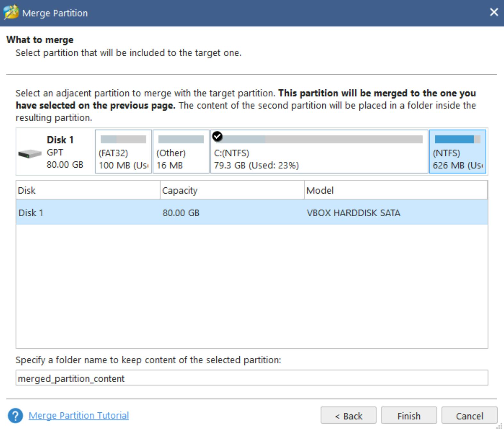Click the 626 MB partition usage bar
Viewport: 504px width, 430px height.
[x=457, y=139]
